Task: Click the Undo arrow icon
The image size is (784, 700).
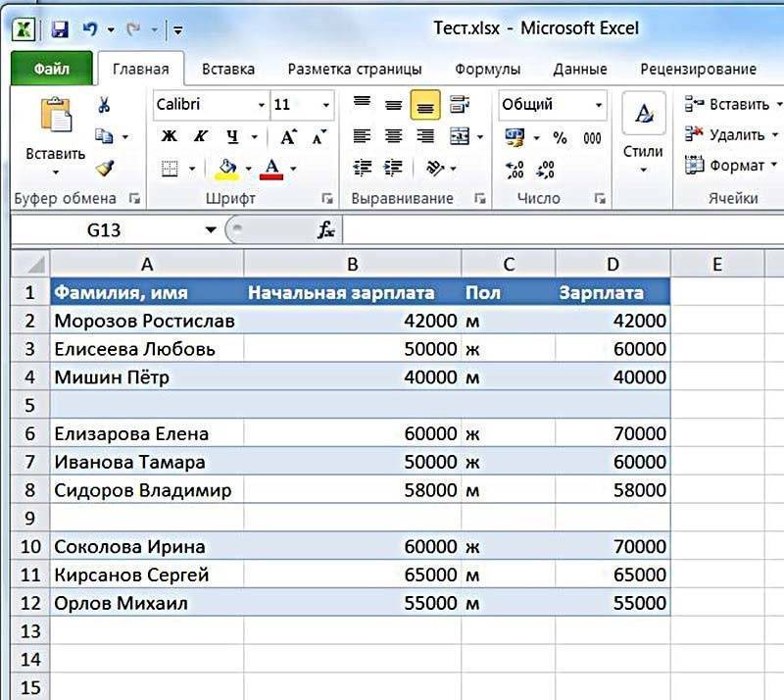Action: (87, 29)
